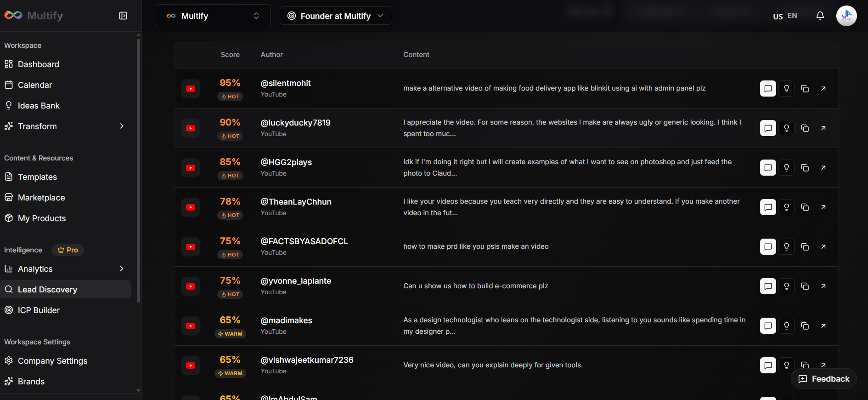868x400 pixels.
Task: Open the user profile avatar
Action: (846, 16)
